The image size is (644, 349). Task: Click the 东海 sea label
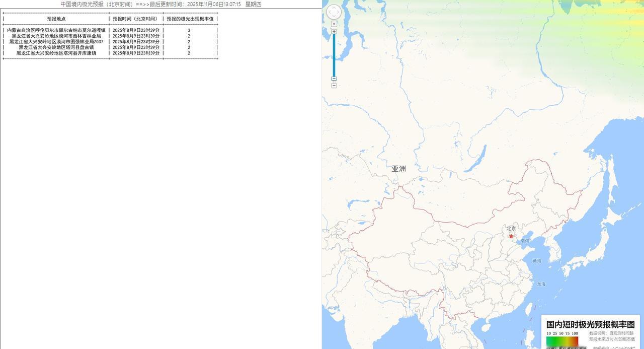(541, 284)
